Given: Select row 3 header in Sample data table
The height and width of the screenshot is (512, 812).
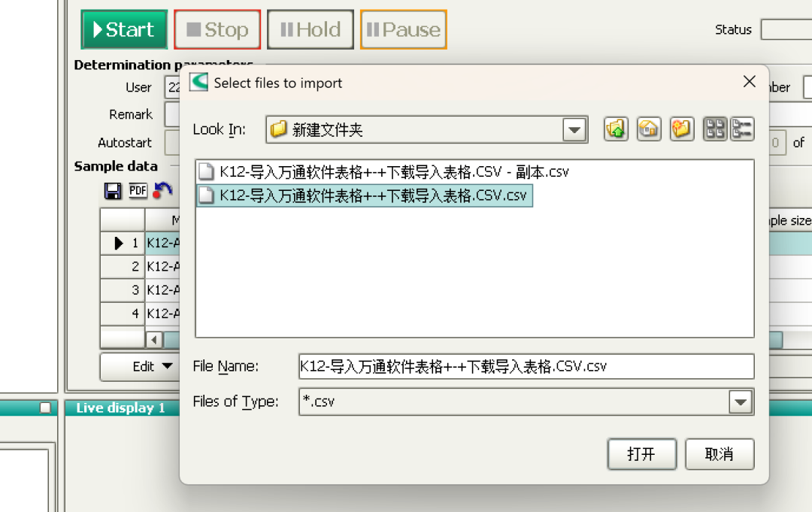Looking at the screenshot, I should pos(123,290).
